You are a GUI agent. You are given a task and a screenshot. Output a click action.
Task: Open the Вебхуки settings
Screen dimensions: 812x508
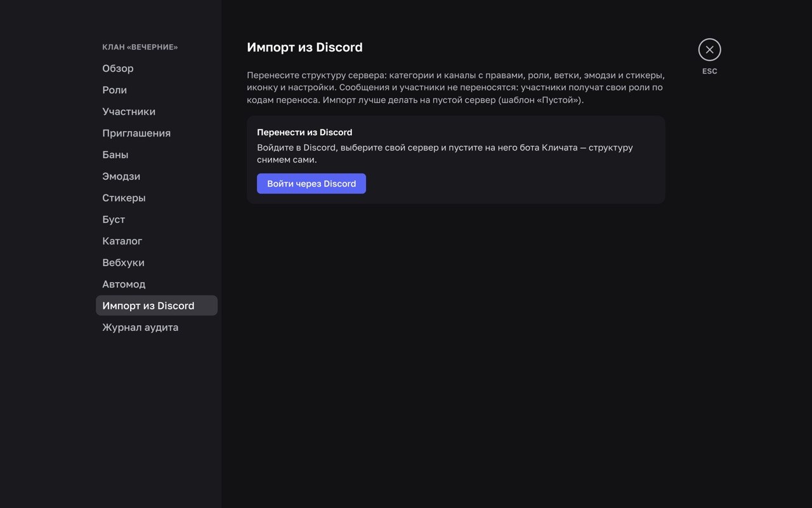click(x=157, y=262)
